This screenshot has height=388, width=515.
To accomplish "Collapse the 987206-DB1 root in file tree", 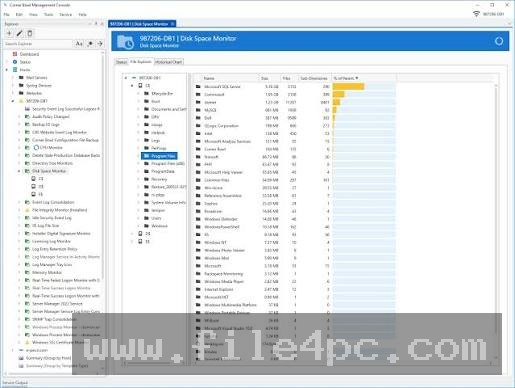I will coord(126,78).
